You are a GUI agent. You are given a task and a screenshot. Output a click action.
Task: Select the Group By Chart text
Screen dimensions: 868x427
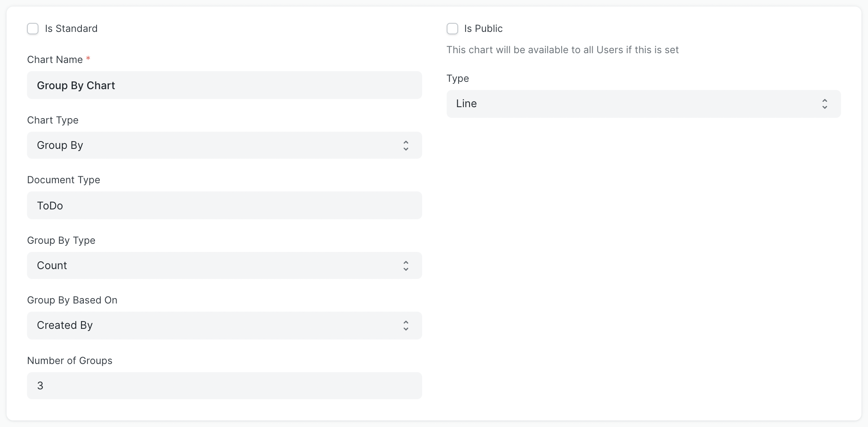(x=76, y=85)
